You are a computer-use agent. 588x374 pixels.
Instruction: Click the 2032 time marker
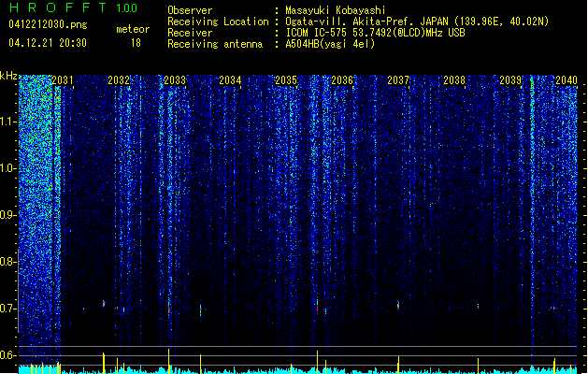coord(119,80)
